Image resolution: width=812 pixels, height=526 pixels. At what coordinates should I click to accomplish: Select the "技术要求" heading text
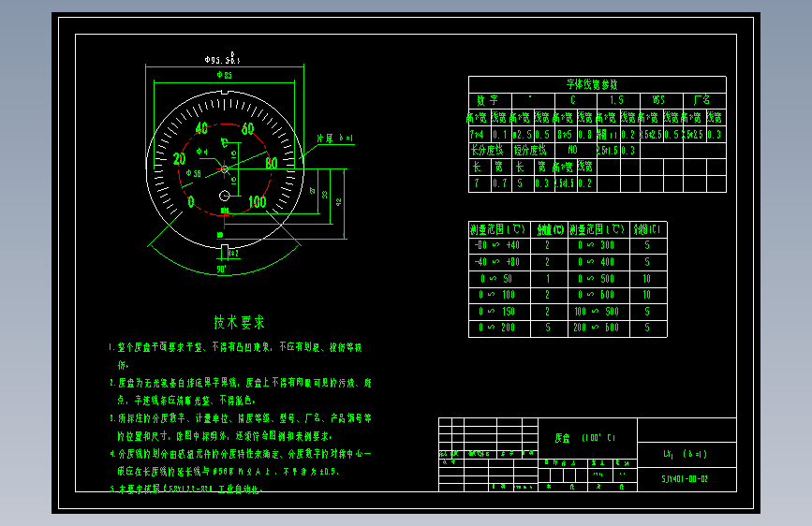click(x=239, y=323)
